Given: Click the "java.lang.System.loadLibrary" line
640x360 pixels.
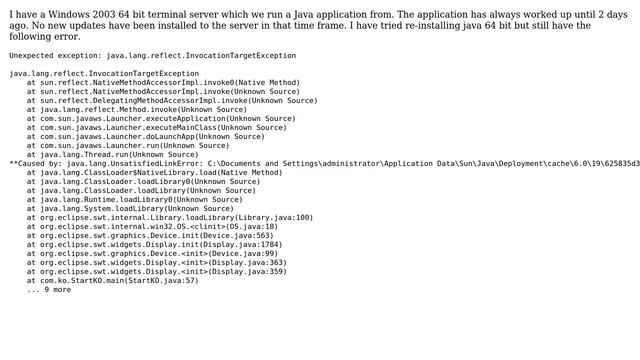Looking at the screenshot, I should (130, 208).
